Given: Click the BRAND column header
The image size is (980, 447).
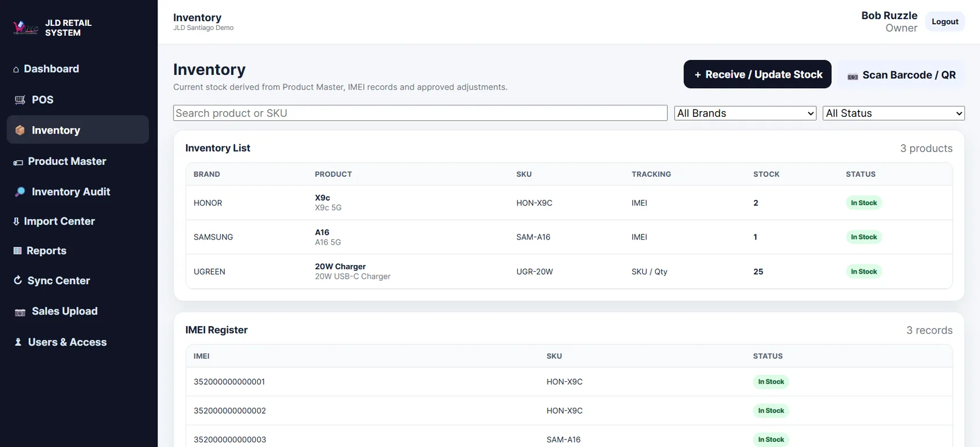Looking at the screenshot, I should tap(207, 174).
